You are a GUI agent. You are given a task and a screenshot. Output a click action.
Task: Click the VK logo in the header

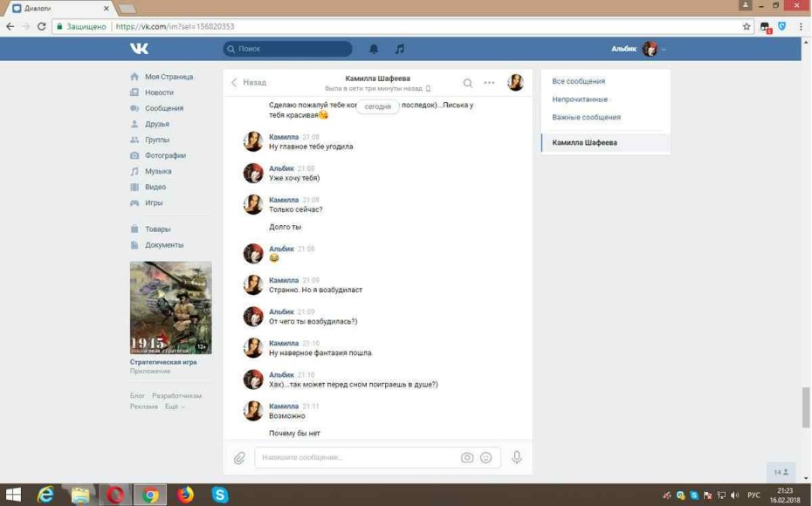[x=137, y=50]
